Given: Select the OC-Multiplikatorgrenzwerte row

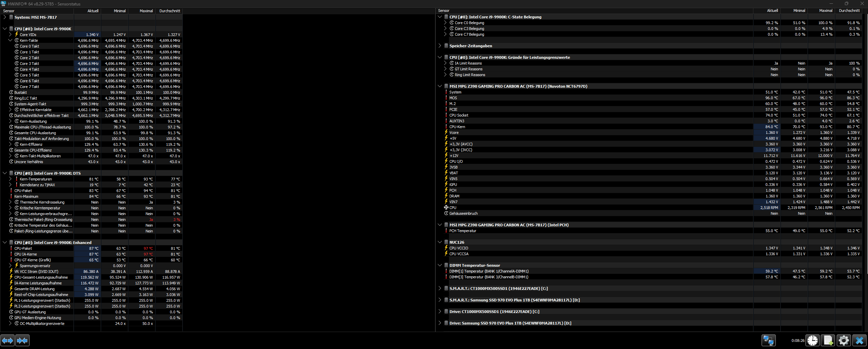Looking at the screenshot, I should (x=91, y=323).
